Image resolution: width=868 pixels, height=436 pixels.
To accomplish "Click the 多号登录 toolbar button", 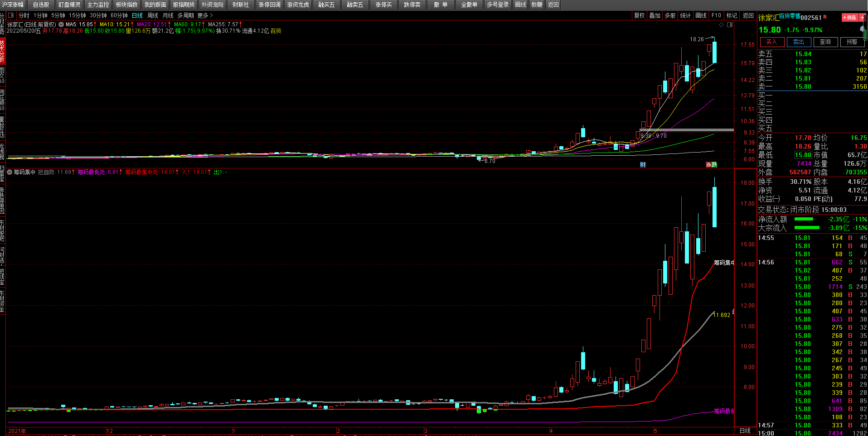I will (498, 5).
